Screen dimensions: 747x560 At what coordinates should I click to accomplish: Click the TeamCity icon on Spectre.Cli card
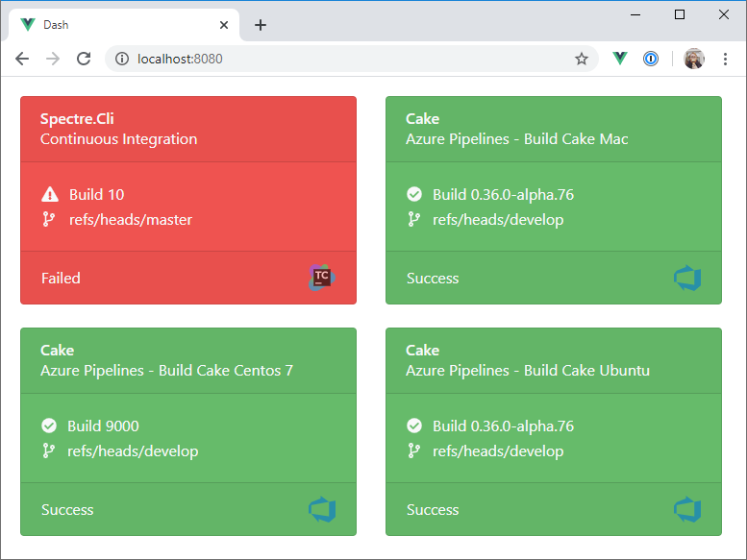(x=321, y=278)
